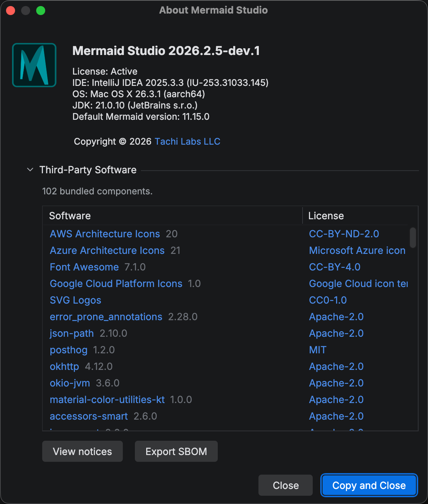
Task: Click the Font Awesome version 7.1.0 value
Action: (135, 267)
